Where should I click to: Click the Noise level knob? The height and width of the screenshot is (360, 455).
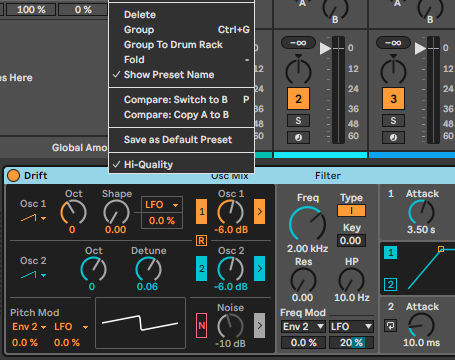coord(231,326)
